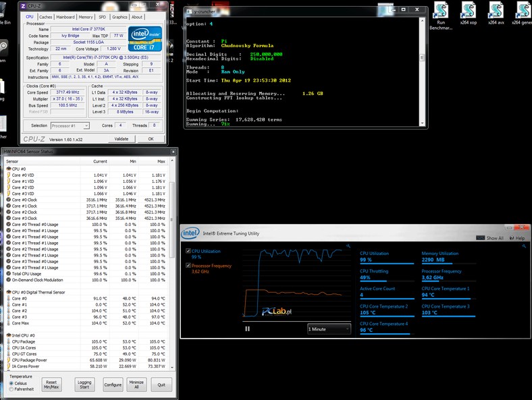The height and width of the screenshot is (400, 532).
Task: Click the Show All icon in XTU
Action: [481, 238]
